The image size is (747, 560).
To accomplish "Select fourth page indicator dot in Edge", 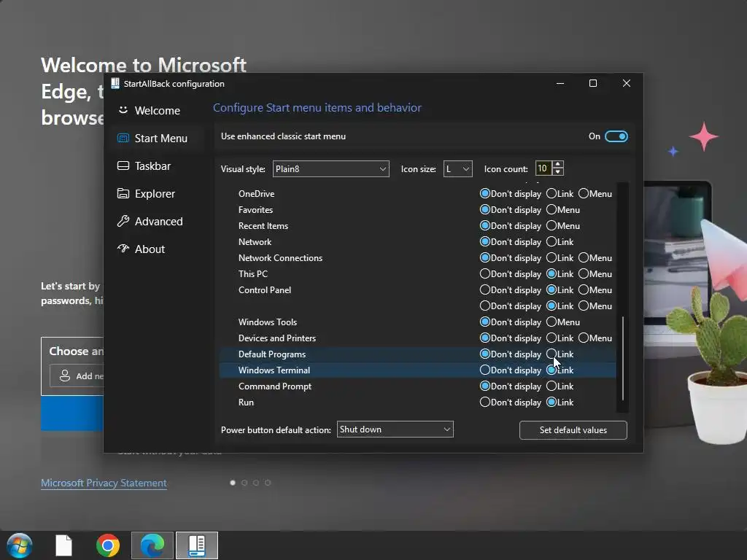I will (268, 483).
